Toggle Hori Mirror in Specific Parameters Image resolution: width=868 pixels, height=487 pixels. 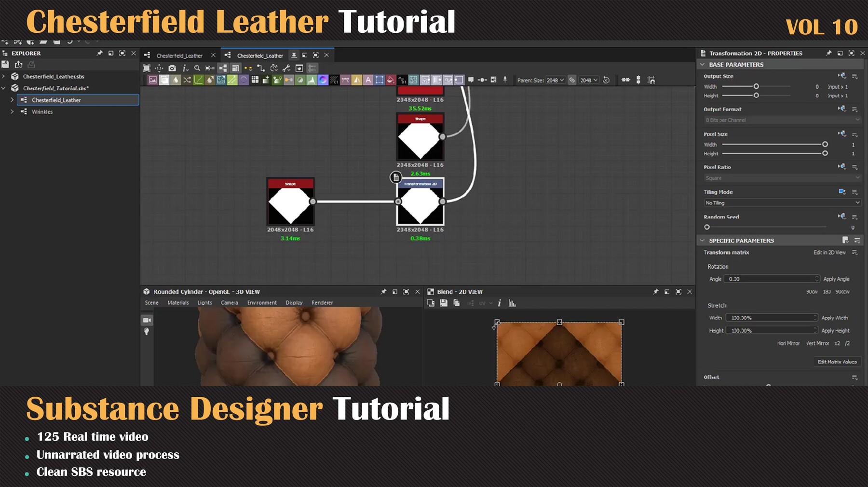(x=789, y=344)
